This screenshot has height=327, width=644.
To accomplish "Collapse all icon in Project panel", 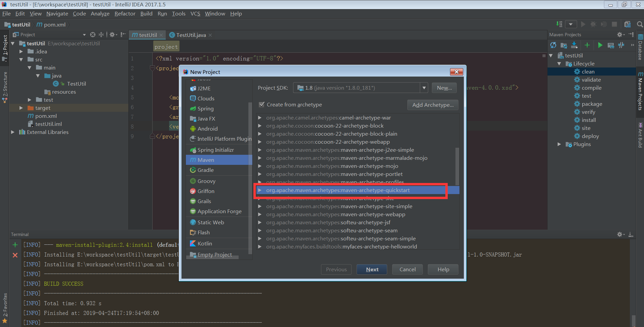I will click(101, 35).
